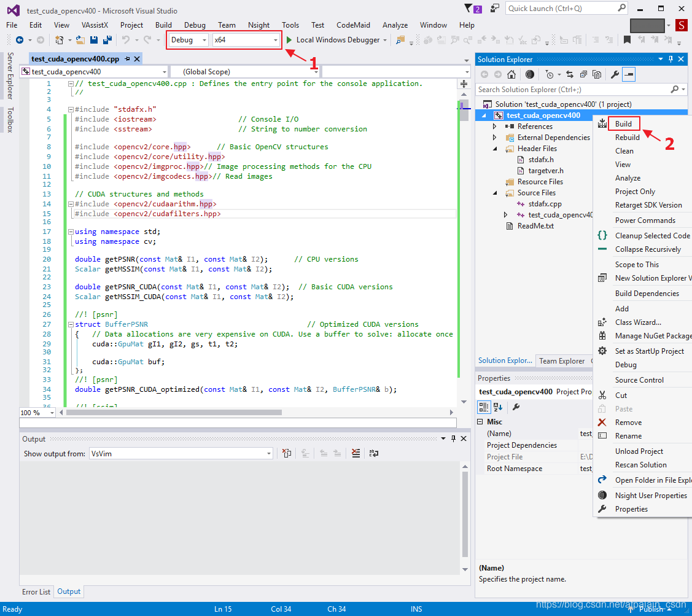Go to Solution Explorer Home
The width and height of the screenshot is (692, 616).
coord(511,75)
